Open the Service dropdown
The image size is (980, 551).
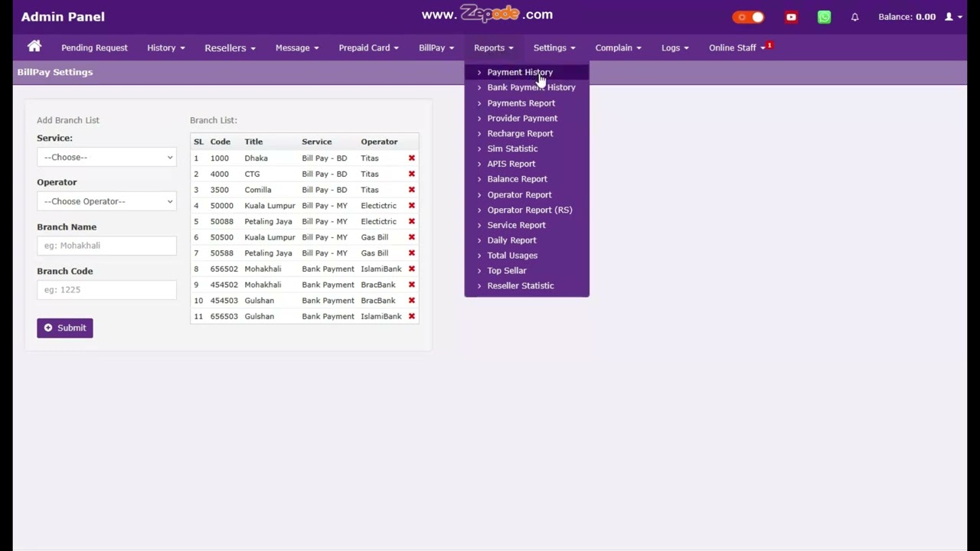click(106, 157)
